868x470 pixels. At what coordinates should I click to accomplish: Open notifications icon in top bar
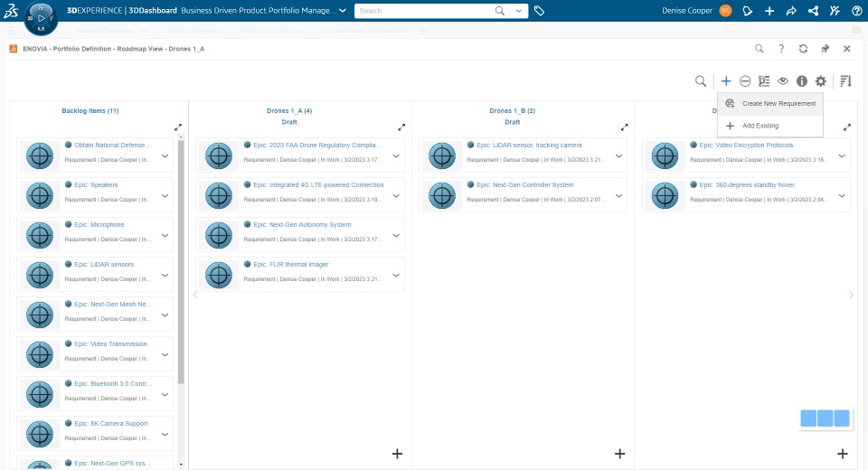748,11
